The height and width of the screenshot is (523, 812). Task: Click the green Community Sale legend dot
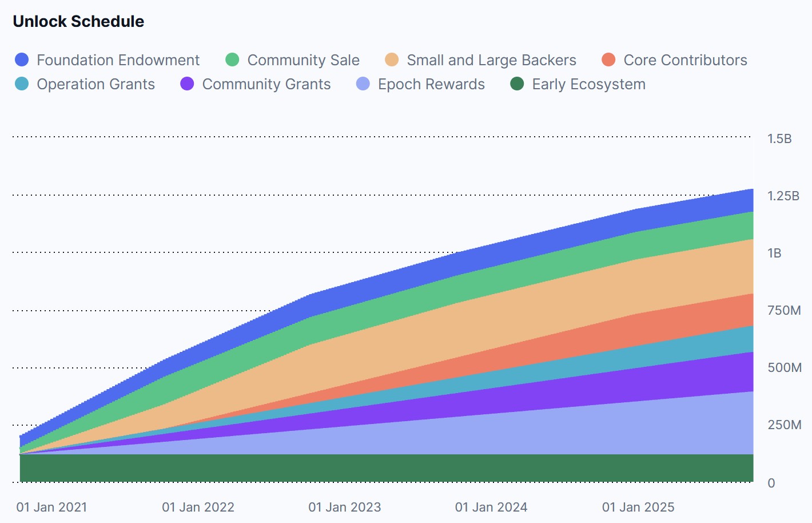coord(232,60)
